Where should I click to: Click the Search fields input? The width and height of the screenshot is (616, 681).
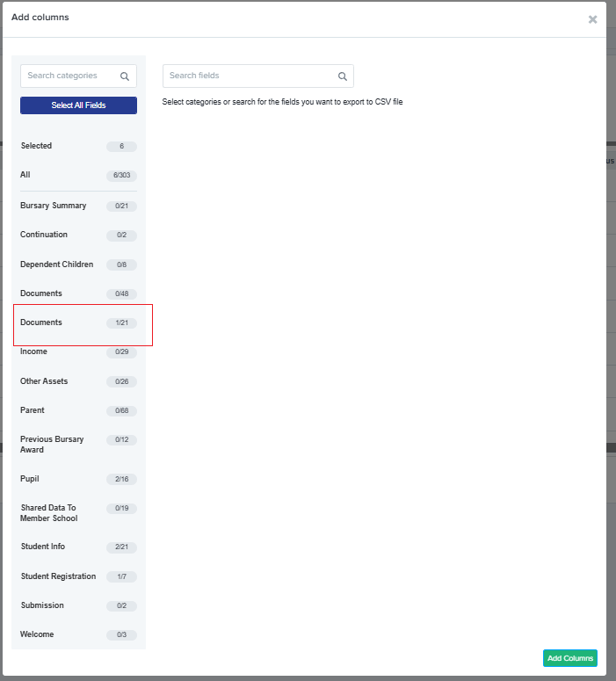(258, 76)
